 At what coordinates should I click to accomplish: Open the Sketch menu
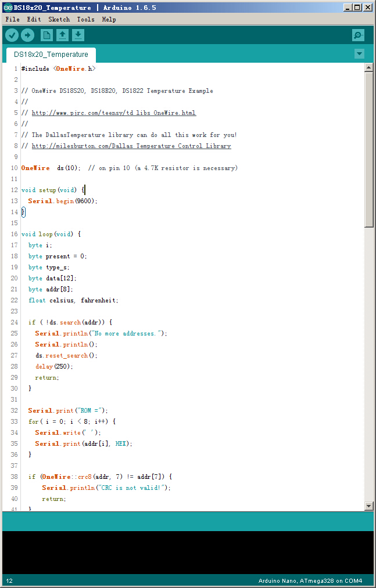tap(59, 19)
